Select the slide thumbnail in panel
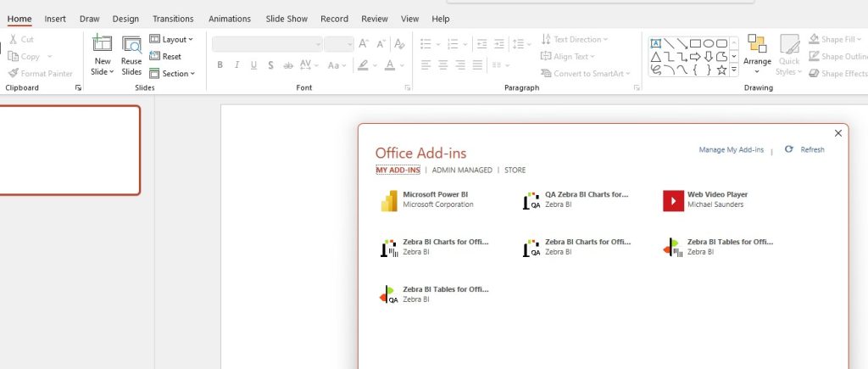This screenshot has height=369, width=868. pos(70,150)
